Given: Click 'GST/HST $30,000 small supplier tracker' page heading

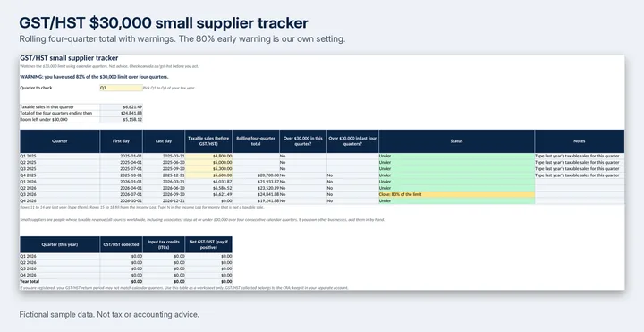Looking at the screenshot, I should [x=164, y=23].
